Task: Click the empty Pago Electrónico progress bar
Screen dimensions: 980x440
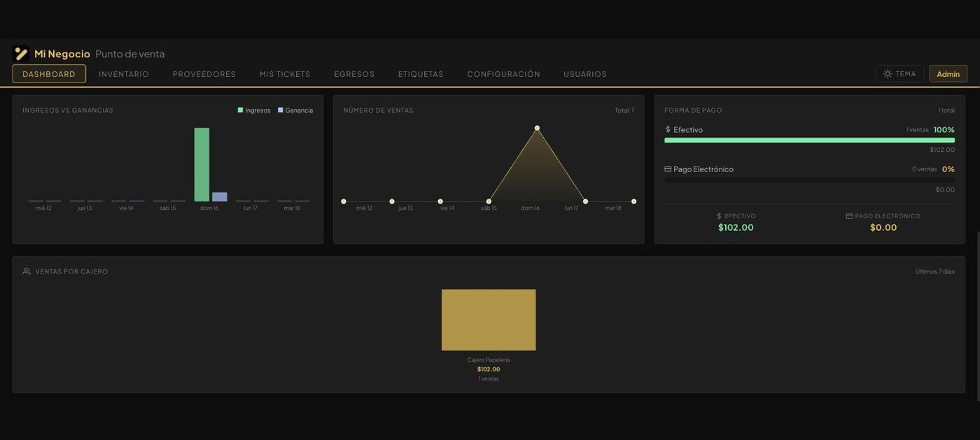Action: (809, 180)
